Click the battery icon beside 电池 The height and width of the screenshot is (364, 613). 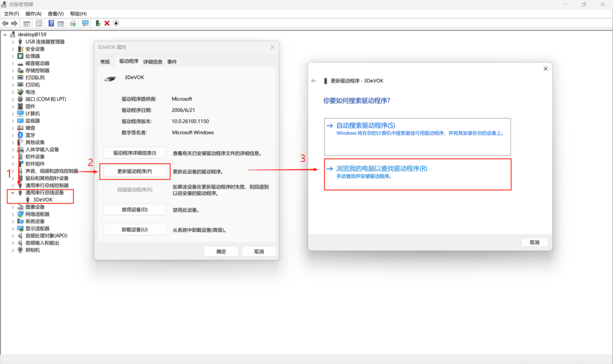pyautogui.click(x=20, y=92)
